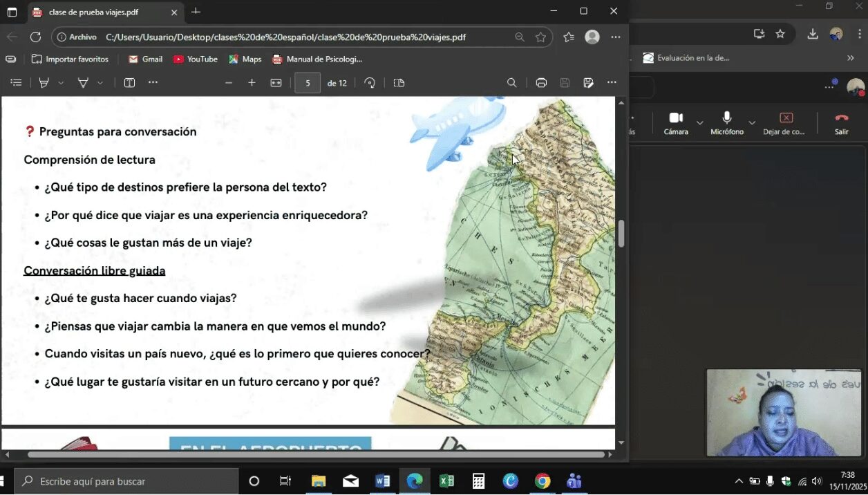Click the horizontal scrollbar under the PDF

(315, 455)
